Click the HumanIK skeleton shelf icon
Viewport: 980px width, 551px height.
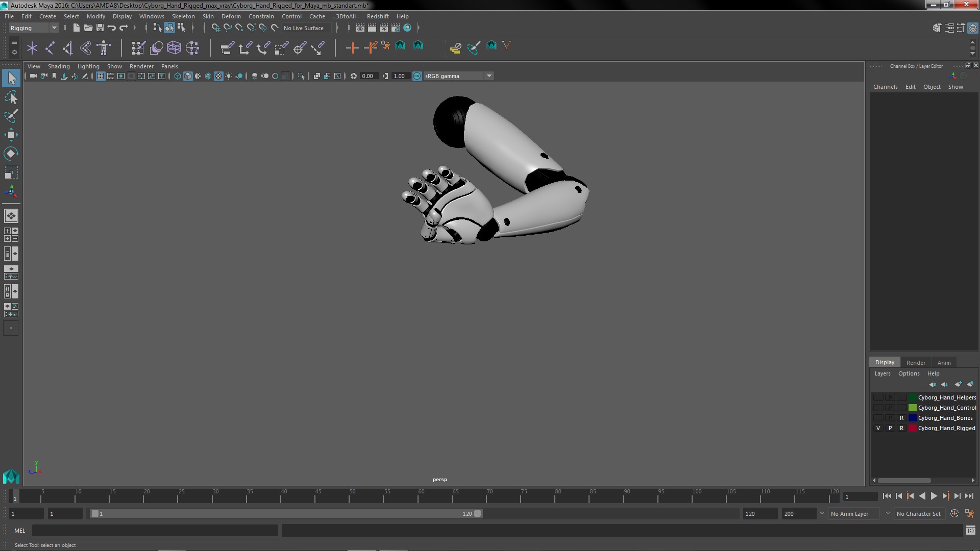coord(104,48)
